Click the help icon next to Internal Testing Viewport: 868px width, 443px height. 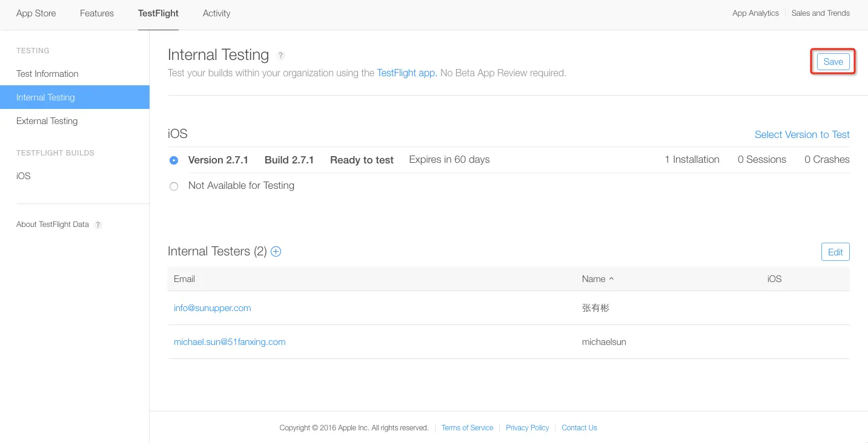pyautogui.click(x=280, y=55)
